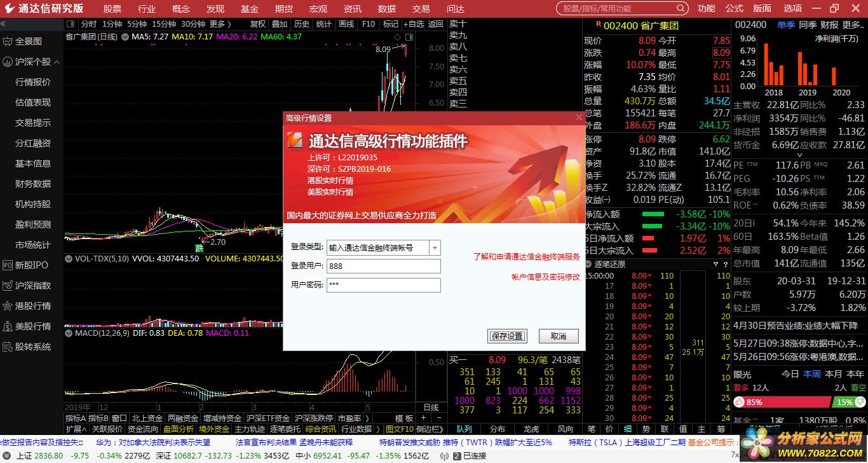Click the 全景图 sidebar icon
Image resolution: width=868 pixels, height=463 pixels.
[8, 41]
